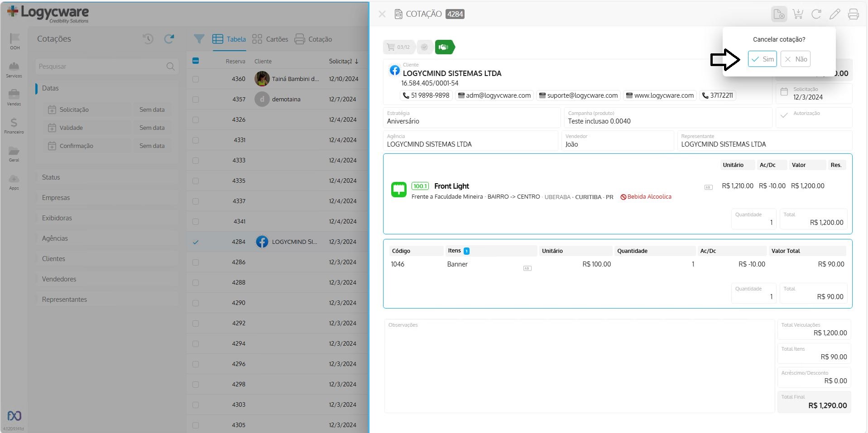Open the Vendas sidebar module

click(14, 97)
